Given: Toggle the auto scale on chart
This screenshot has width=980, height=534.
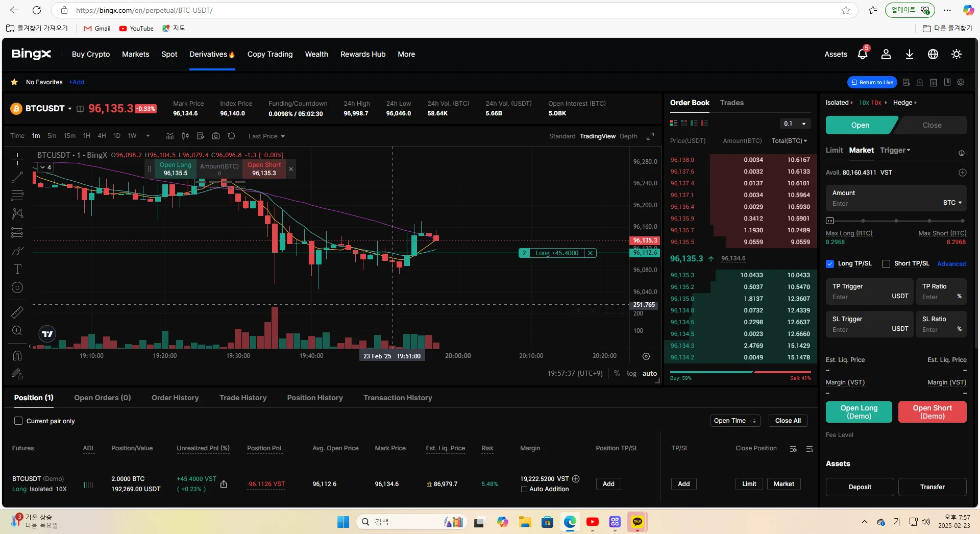Looking at the screenshot, I should coord(650,374).
